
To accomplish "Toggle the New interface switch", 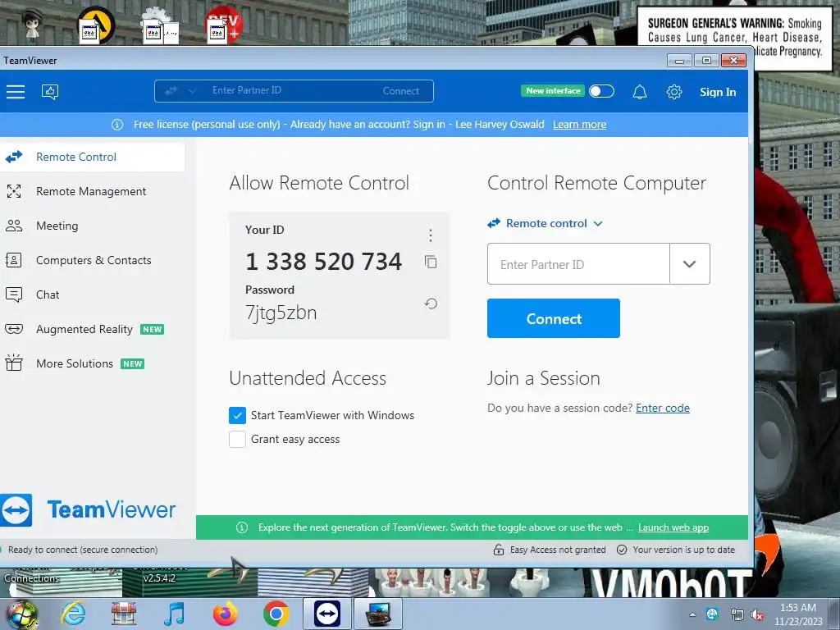I will click(x=601, y=91).
